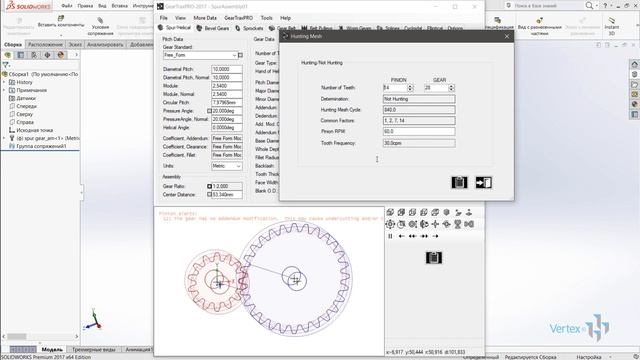Viewport: 640px width, 360px height.
Task: Click the Pinion RPM input field
Action: [419, 131]
